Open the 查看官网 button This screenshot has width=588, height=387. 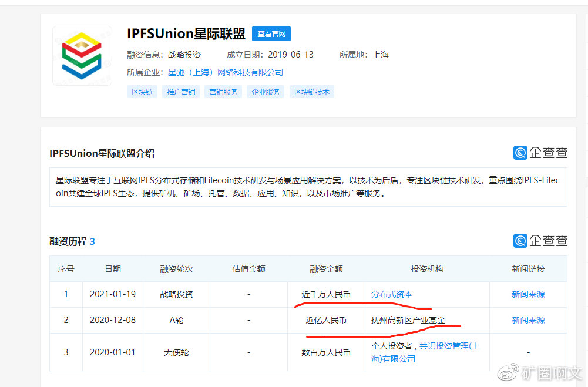pyautogui.click(x=271, y=33)
